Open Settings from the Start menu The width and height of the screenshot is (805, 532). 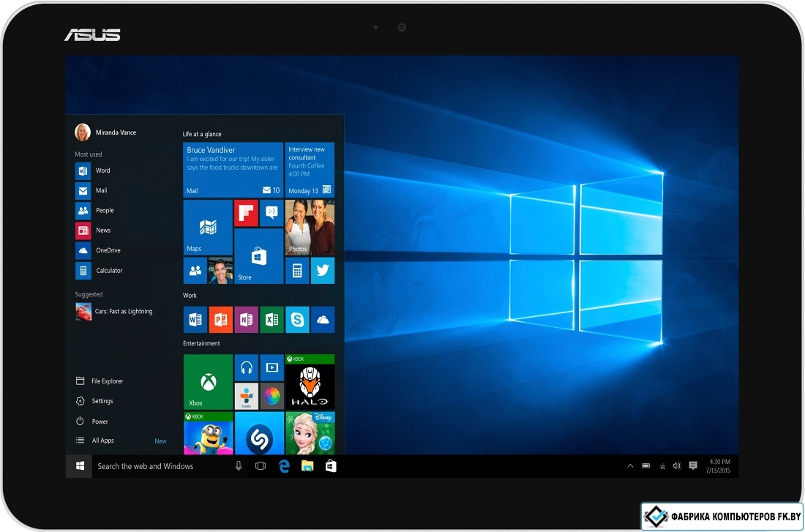(94, 401)
